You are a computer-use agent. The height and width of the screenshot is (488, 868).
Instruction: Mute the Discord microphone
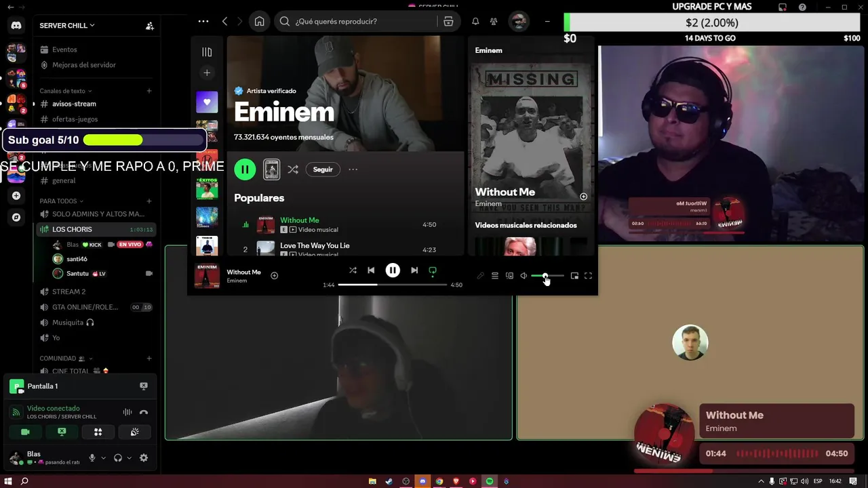coord(92,458)
